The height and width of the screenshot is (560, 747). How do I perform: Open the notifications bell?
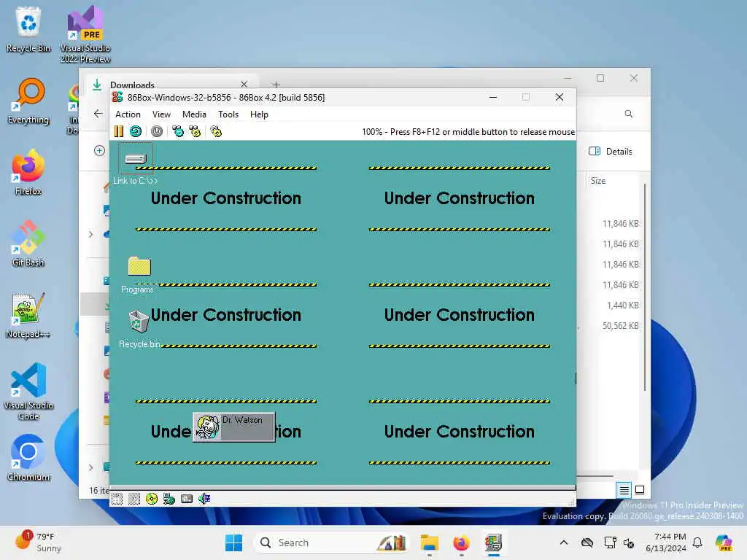(697, 542)
